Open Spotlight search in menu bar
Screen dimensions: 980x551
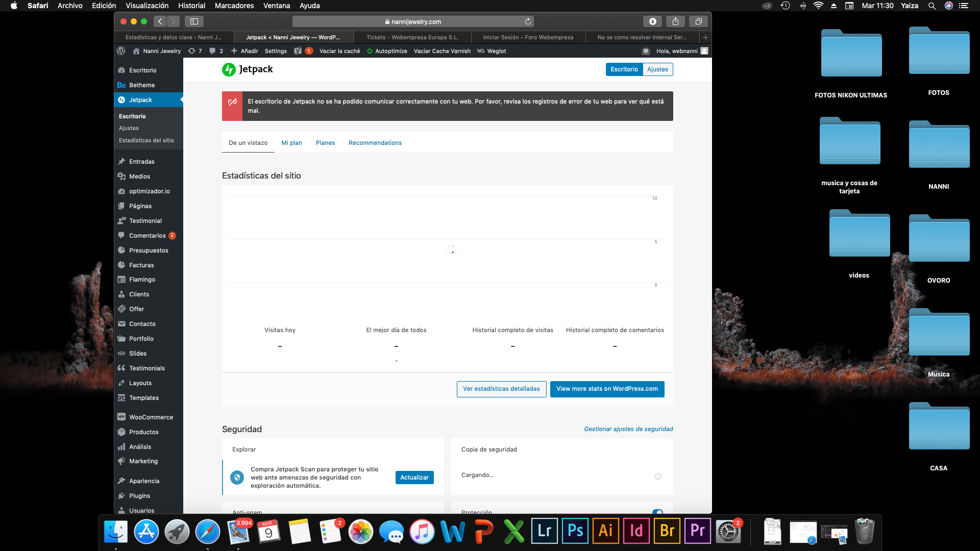coord(932,6)
